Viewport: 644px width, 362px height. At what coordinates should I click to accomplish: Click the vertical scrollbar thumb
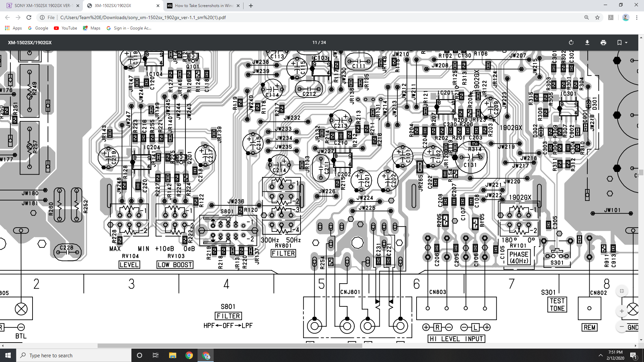641,173
